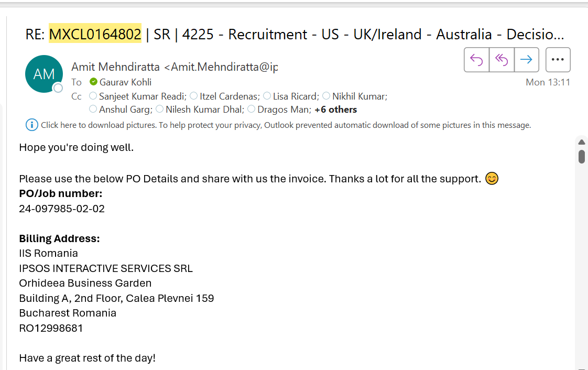Click the Anshul Garg recipient name
The image size is (588, 370).
(x=126, y=110)
